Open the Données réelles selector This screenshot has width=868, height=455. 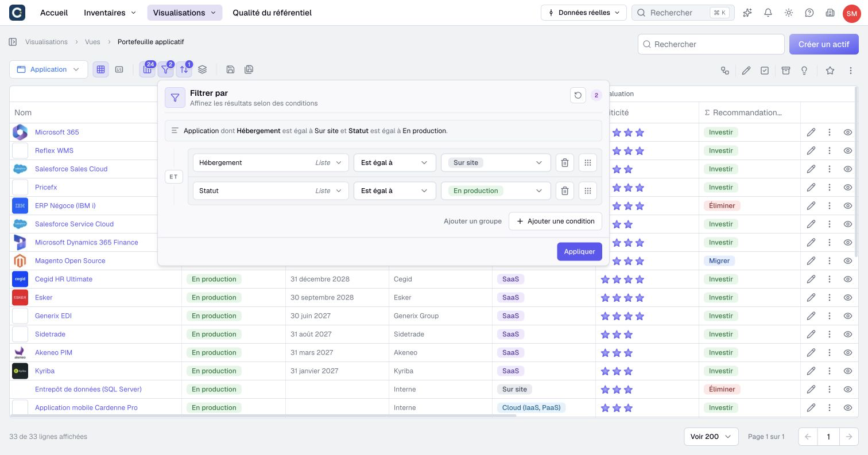coord(583,13)
